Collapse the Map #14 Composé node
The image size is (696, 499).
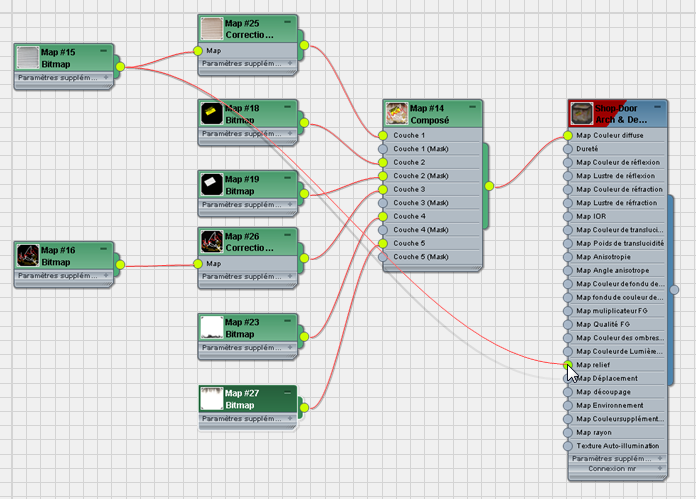(x=472, y=107)
